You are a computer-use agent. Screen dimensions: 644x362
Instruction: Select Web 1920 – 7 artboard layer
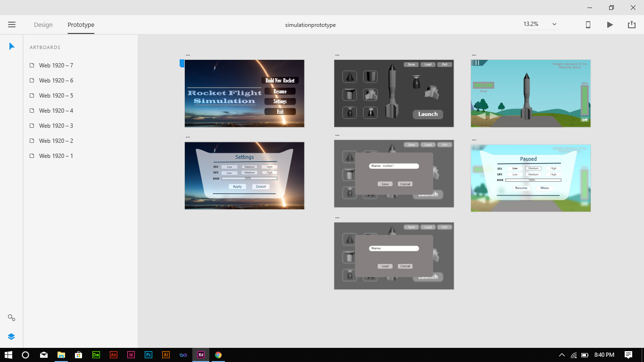point(56,66)
